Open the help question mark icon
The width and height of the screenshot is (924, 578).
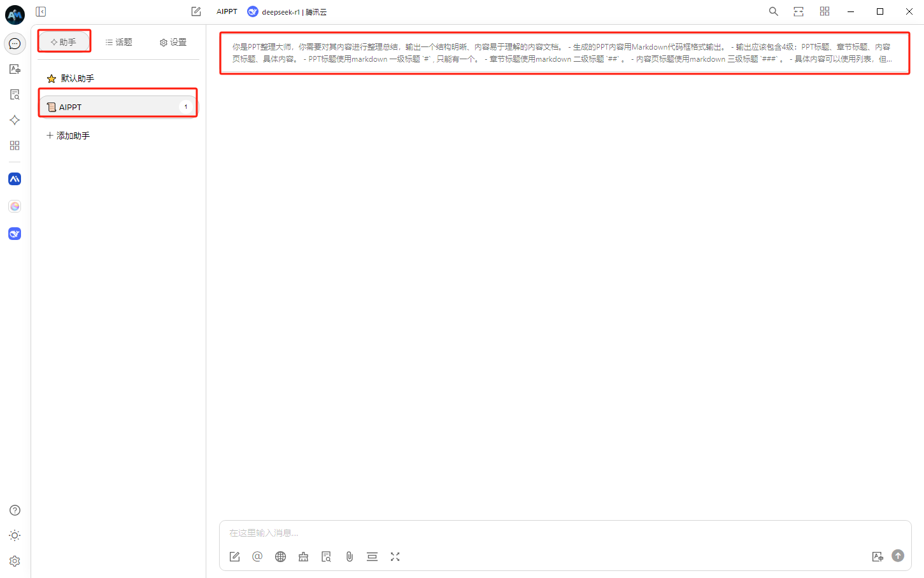pyautogui.click(x=15, y=510)
